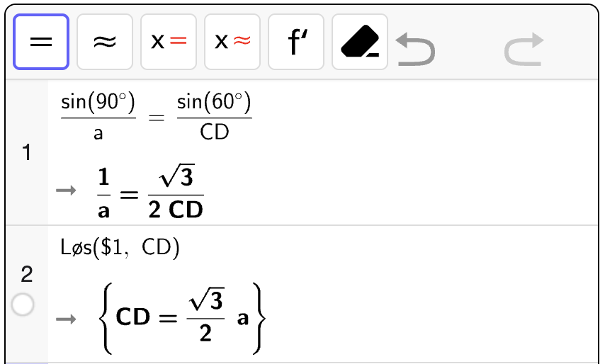This screenshot has width=605, height=364.
Task: Click the empty area right of row 1
Action: [424, 152]
